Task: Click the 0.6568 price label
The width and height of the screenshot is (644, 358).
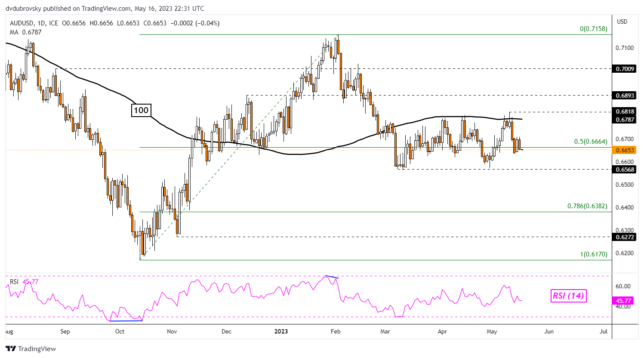Action: [625, 170]
